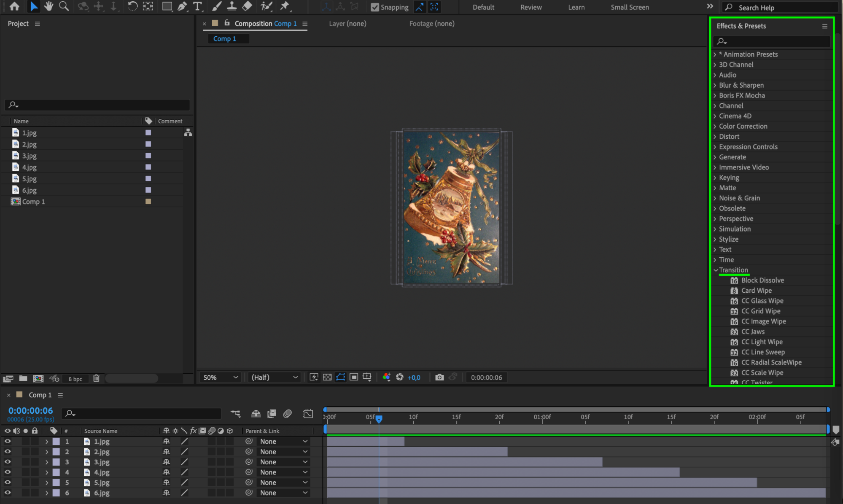Hide layer 6.jpg with eye icon
This screenshot has width=843, height=504.
(8, 493)
